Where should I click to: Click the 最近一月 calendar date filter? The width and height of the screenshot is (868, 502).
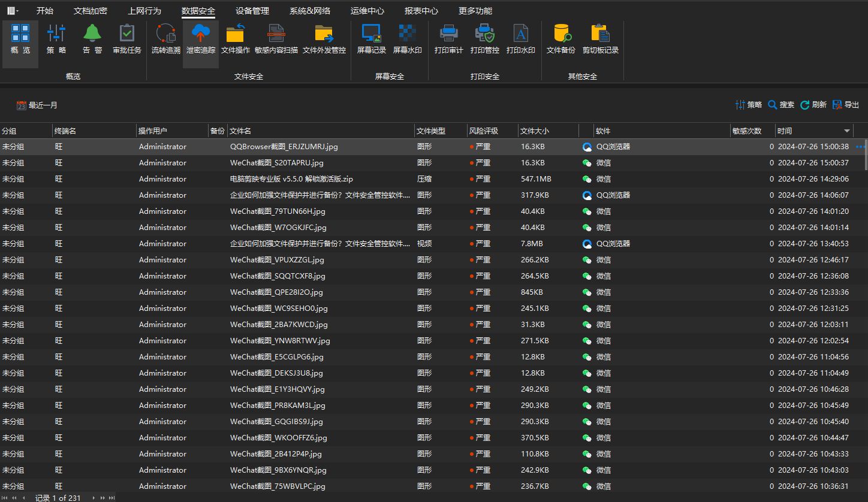(x=37, y=105)
